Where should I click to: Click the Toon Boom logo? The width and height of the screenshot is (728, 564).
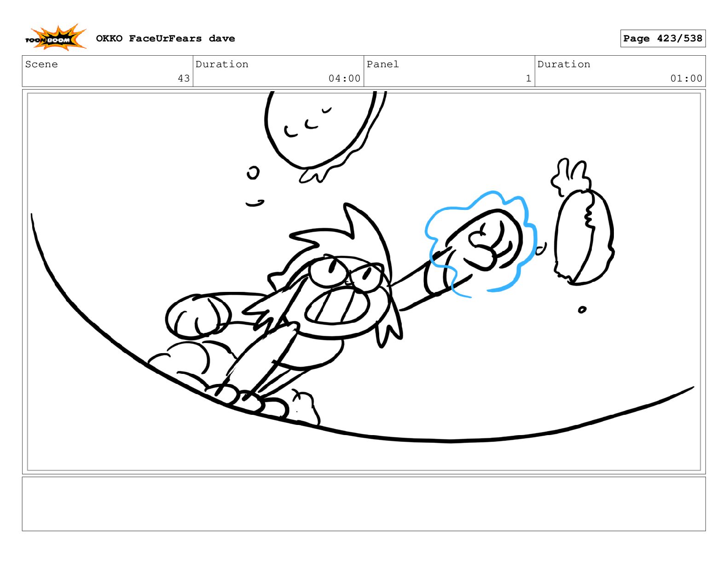[55, 38]
